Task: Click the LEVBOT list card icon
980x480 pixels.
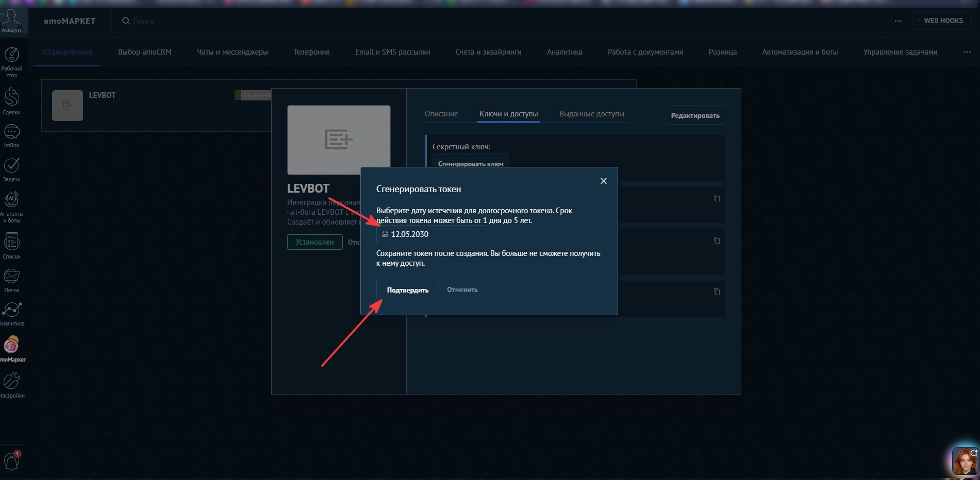Action: pos(68,106)
